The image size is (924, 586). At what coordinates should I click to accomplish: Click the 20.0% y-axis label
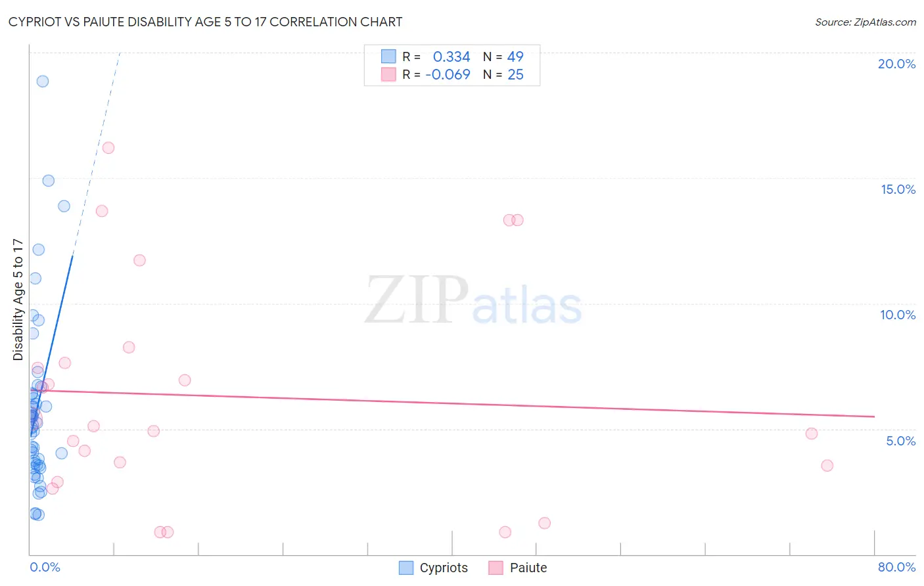pos(896,64)
